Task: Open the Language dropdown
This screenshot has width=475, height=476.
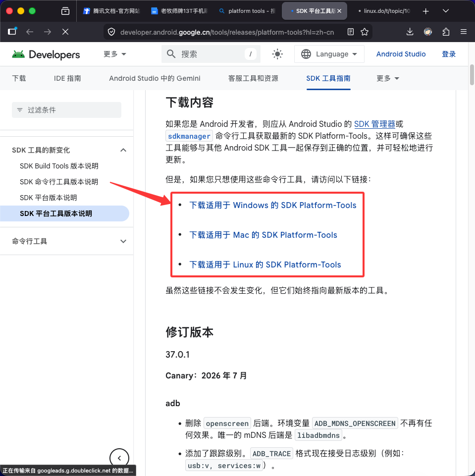Action: (329, 54)
